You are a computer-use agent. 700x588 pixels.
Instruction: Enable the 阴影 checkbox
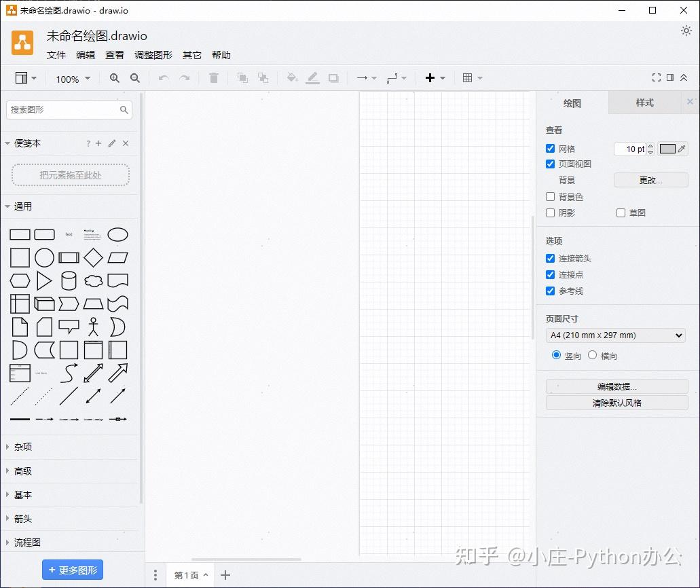[551, 213]
